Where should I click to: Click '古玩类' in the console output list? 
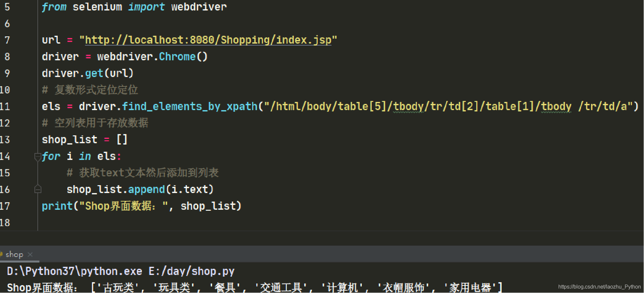[x=118, y=287]
